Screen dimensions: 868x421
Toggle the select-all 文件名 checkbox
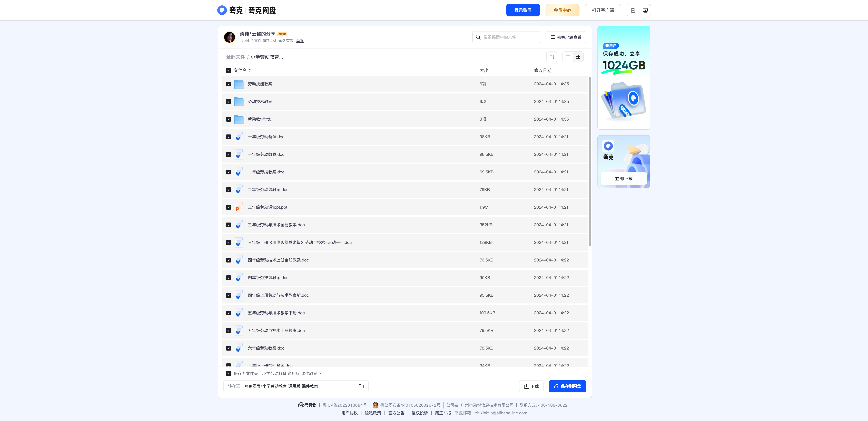click(229, 70)
